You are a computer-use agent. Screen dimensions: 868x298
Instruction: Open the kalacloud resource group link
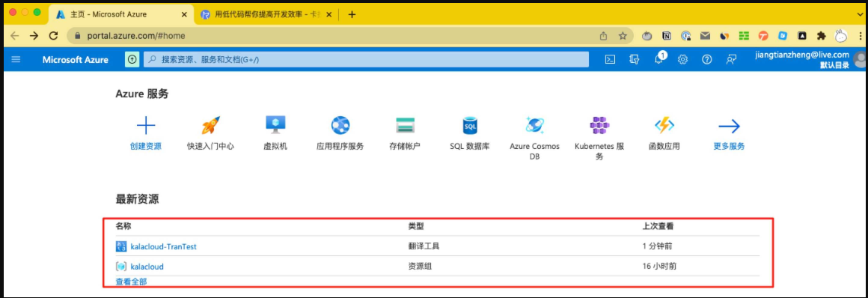pos(147,267)
